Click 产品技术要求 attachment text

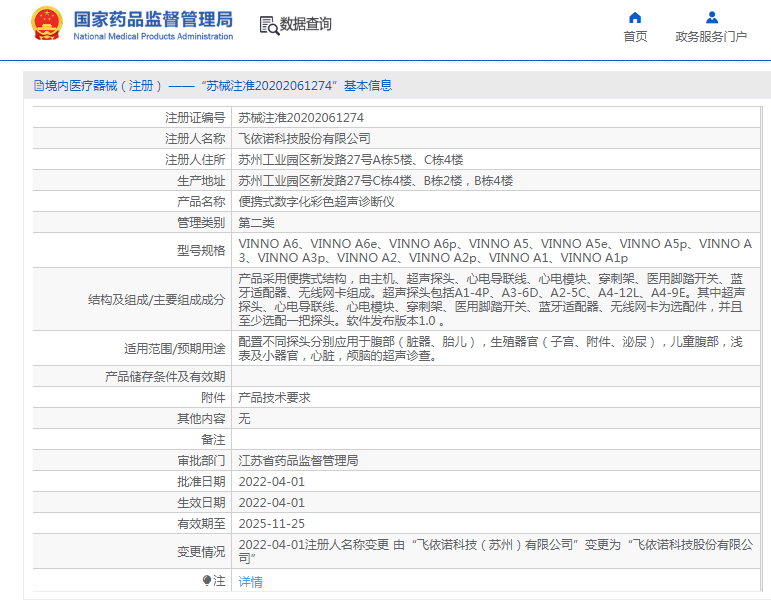coord(274,398)
